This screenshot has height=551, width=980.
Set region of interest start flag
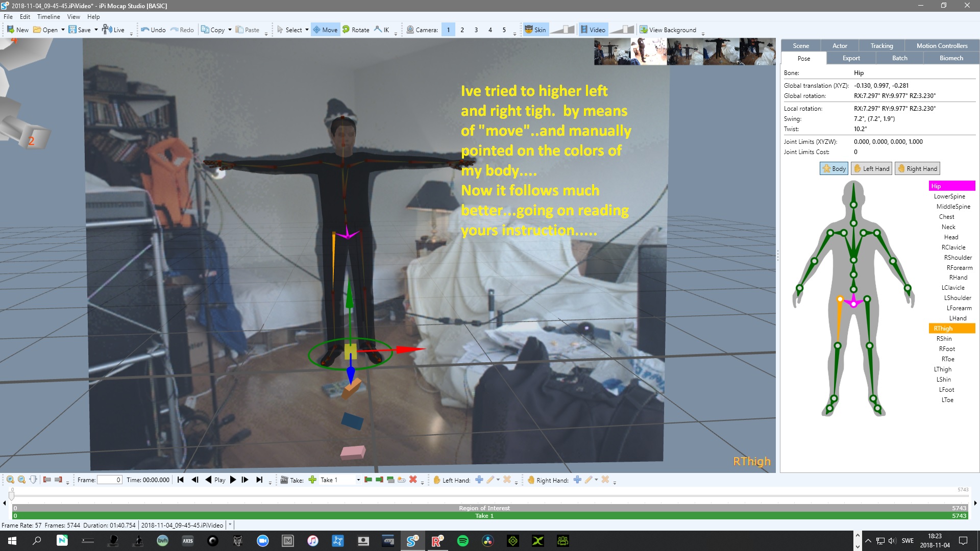47,480
